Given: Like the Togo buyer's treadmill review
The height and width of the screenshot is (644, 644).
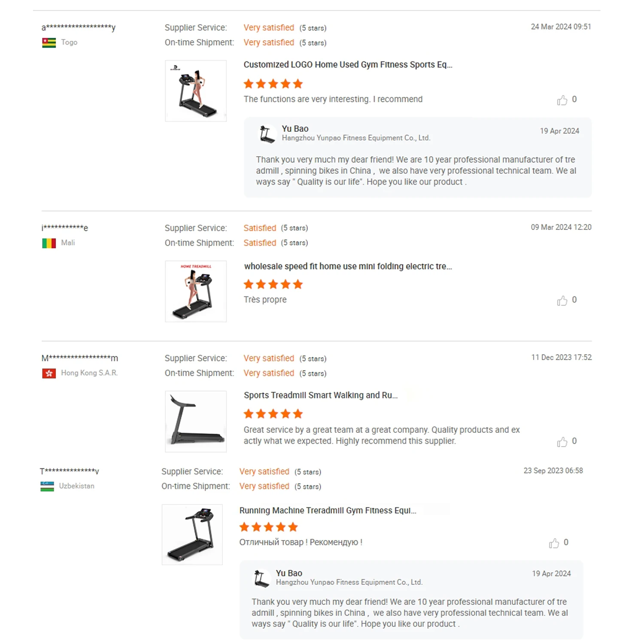Looking at the screenshot, I should point(562,100).
